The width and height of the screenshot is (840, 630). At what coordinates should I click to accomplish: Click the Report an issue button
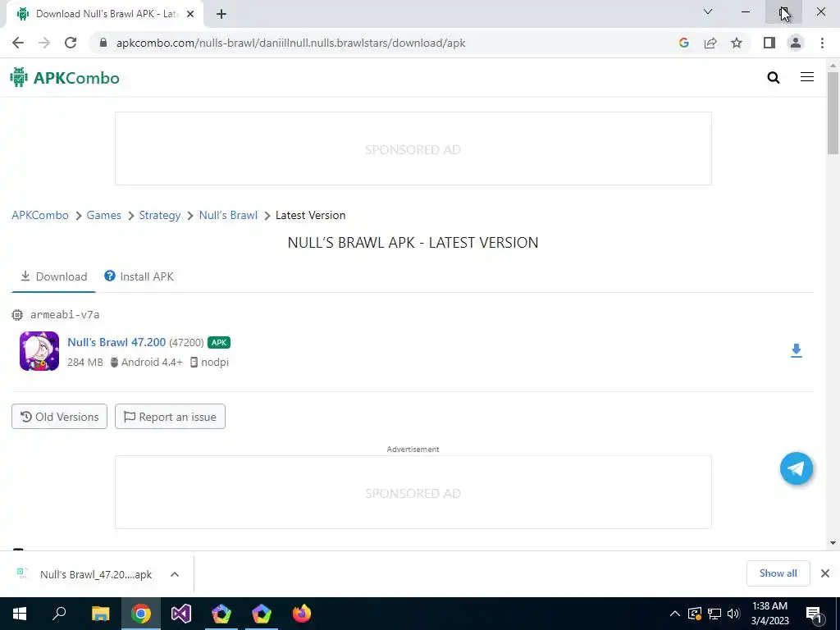pyautogui.click(x=170, y=416)
